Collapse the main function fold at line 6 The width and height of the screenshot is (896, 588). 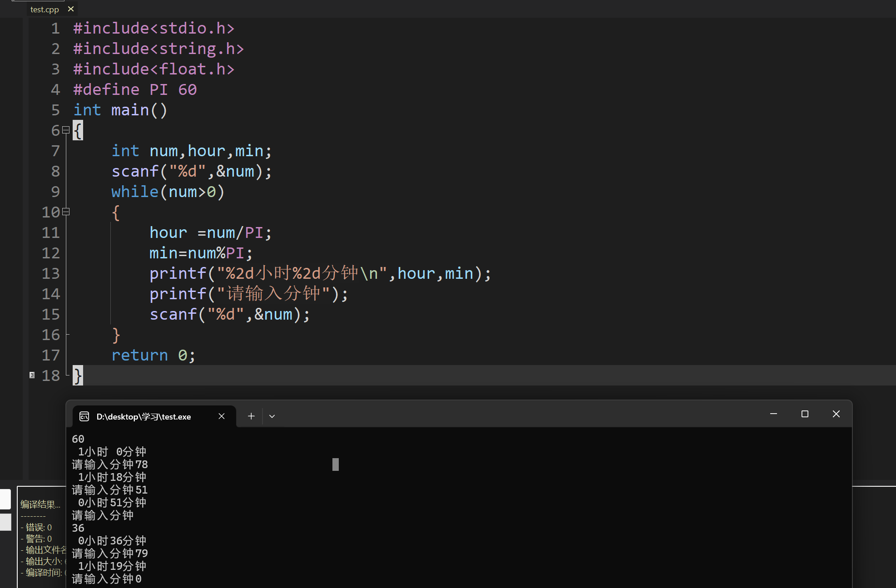pyautogui.click(x=66, y=130)
